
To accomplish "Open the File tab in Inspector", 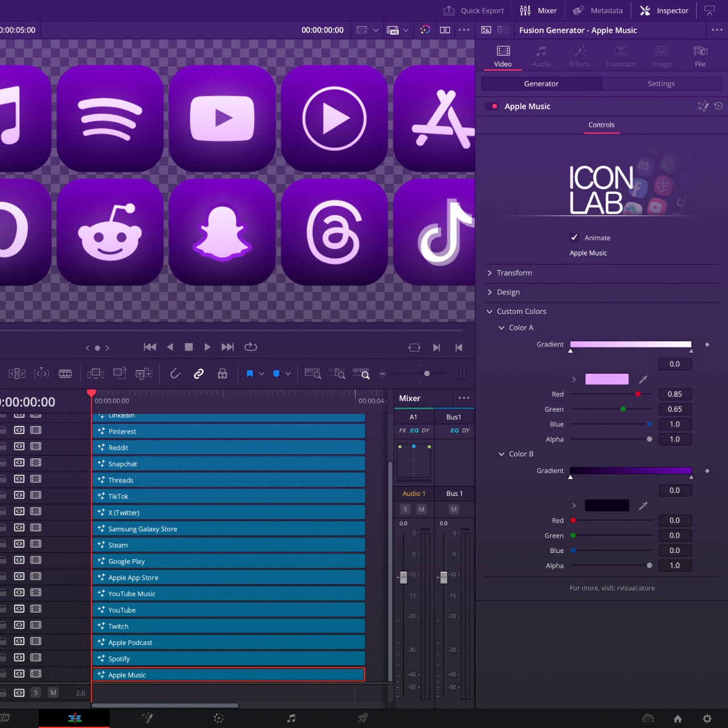I will pyautogui.click(x=700, y=56).
